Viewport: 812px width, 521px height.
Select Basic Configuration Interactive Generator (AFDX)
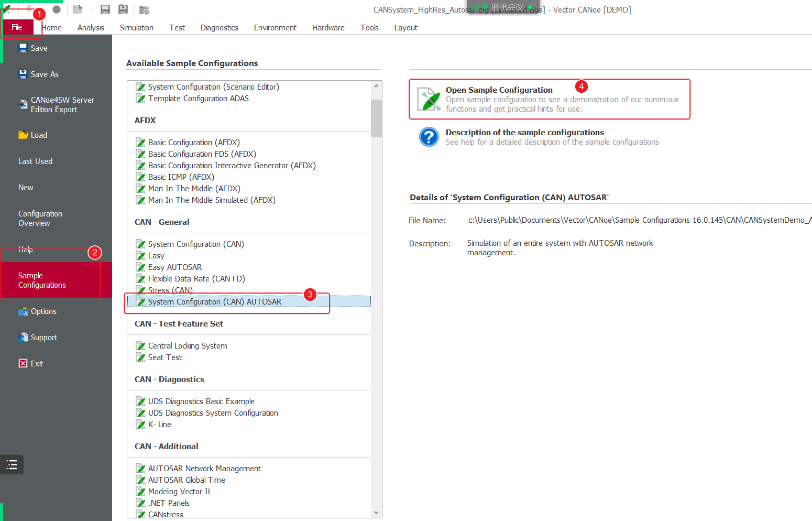coord(232,166)
